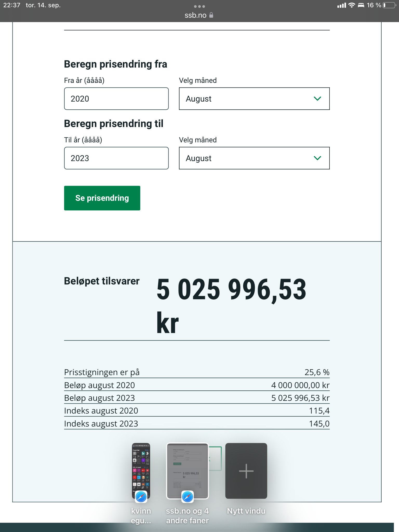
Task: Select the Fra år field showing 2020
Action: 116,99
